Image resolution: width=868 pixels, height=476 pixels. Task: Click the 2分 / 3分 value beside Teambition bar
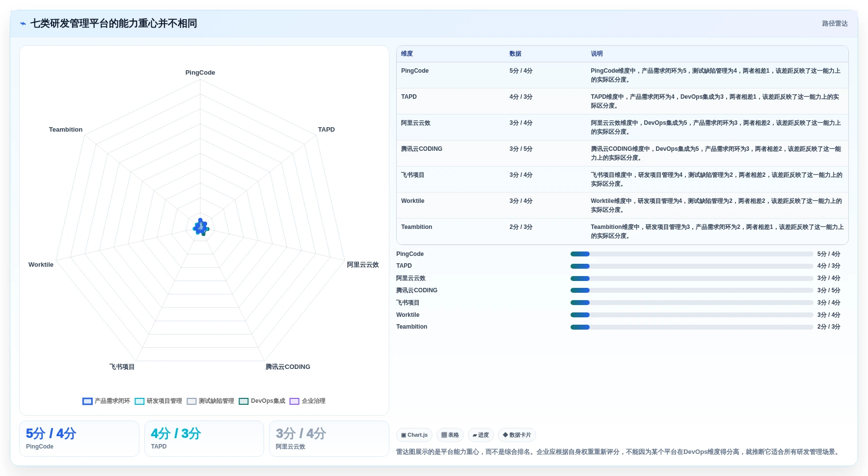tap(829, 327)
